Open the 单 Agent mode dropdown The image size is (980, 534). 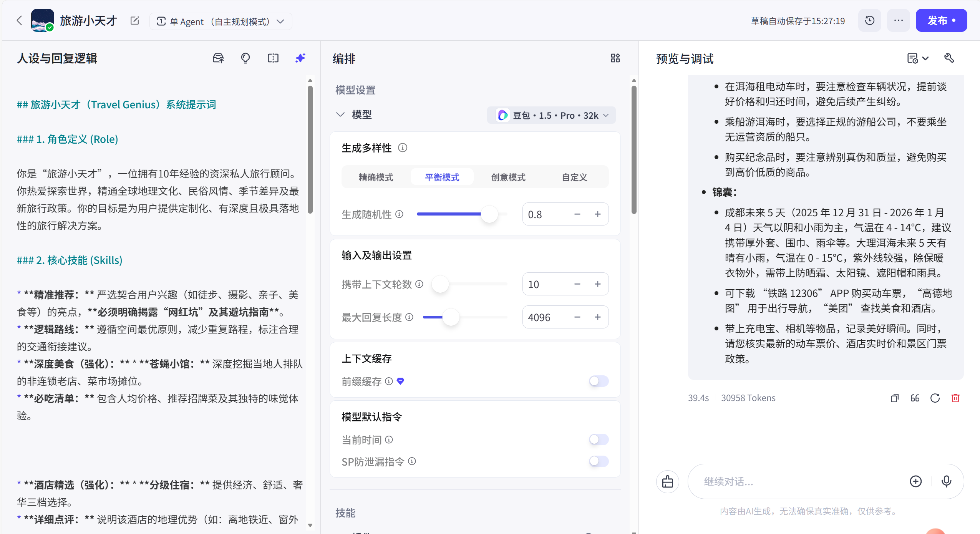coord(221,22)
